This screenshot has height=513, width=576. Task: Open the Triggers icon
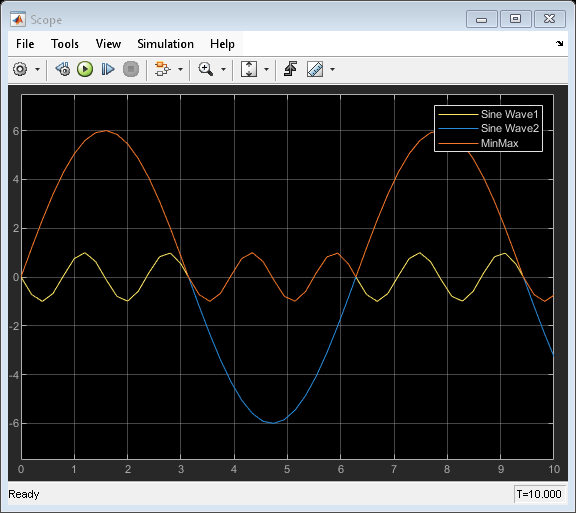[291, 69]
